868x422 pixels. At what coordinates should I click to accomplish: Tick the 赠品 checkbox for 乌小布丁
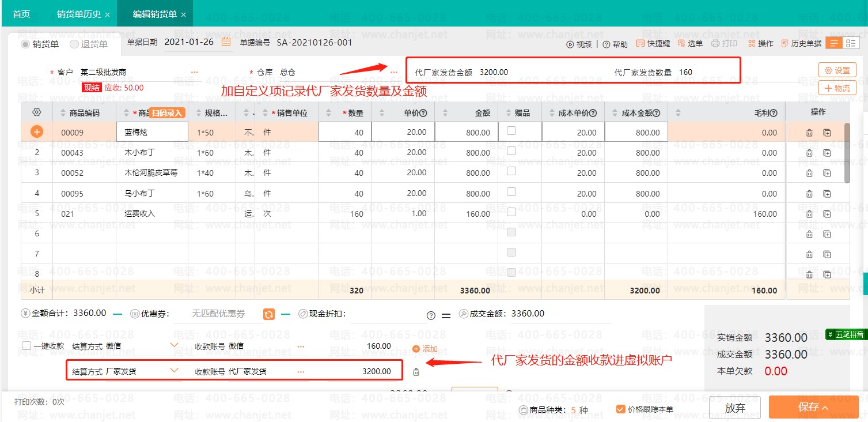pos(511,192)
